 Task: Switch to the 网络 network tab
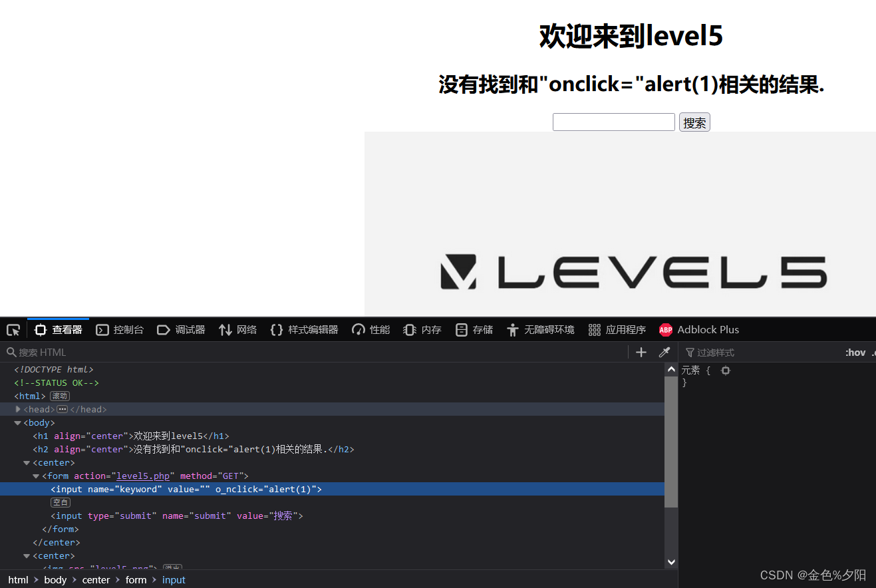coord(237,330)
